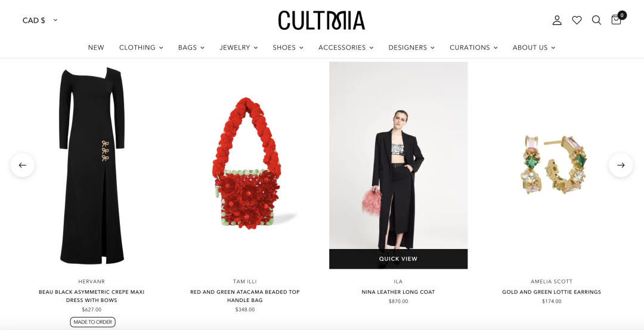Click the black maxi dress image

(x=92, y=166)
